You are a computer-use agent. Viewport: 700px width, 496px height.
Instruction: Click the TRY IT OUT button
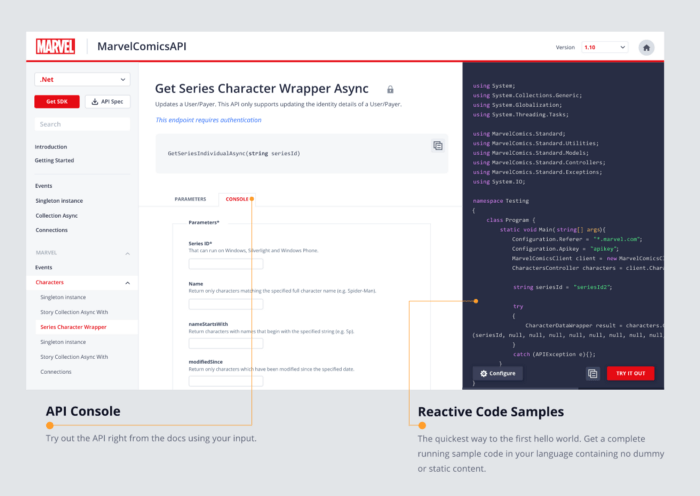[630, 373]
